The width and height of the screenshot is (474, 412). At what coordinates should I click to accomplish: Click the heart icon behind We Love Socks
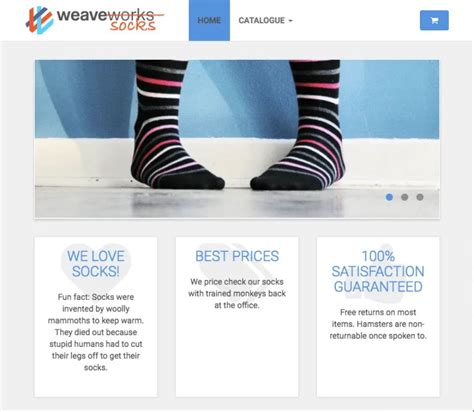pos(96,268)
